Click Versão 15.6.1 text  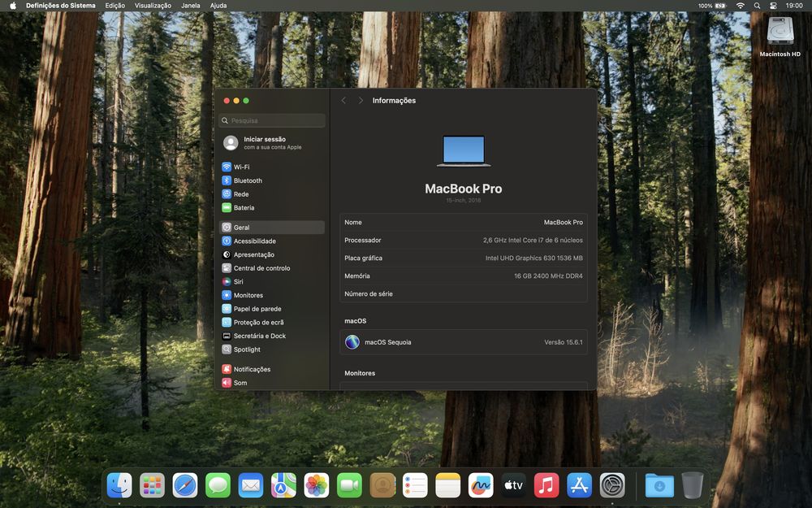[563, 342]
